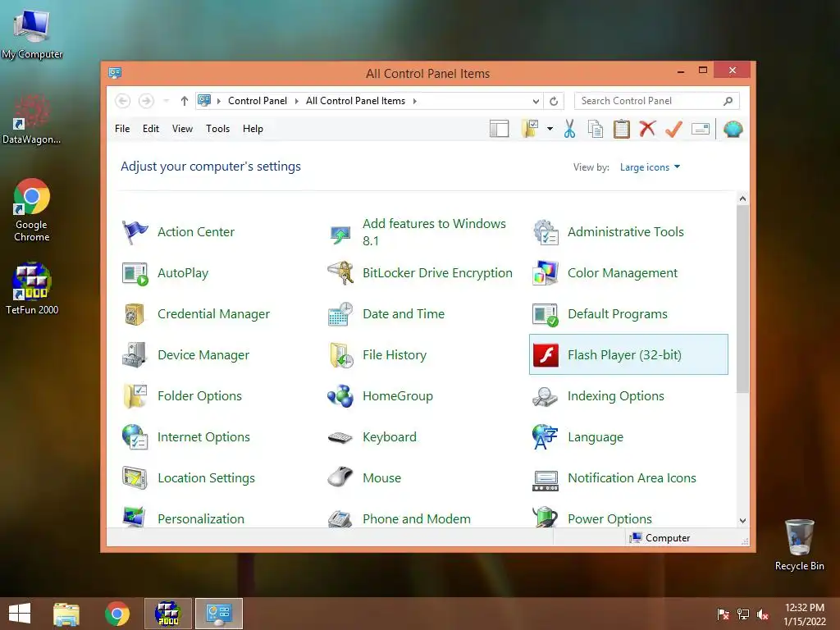
Task: Open the Edit menu
Action: pos(151,129)
